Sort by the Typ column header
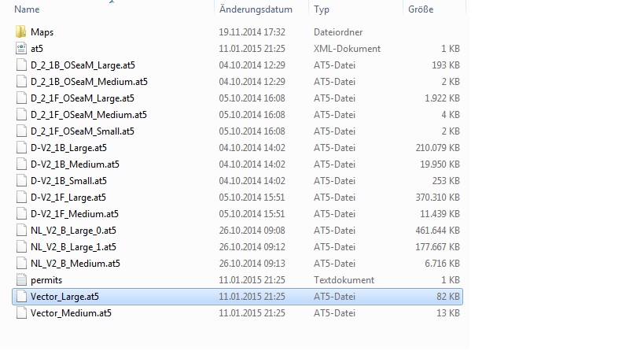This screenshot has height=362, width=644. click(x=322, y=9)
